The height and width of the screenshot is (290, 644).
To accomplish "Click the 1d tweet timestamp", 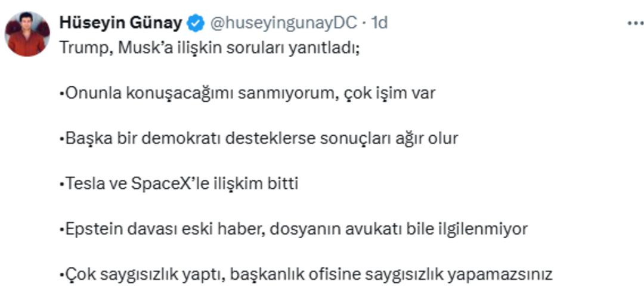I will 379,23.
